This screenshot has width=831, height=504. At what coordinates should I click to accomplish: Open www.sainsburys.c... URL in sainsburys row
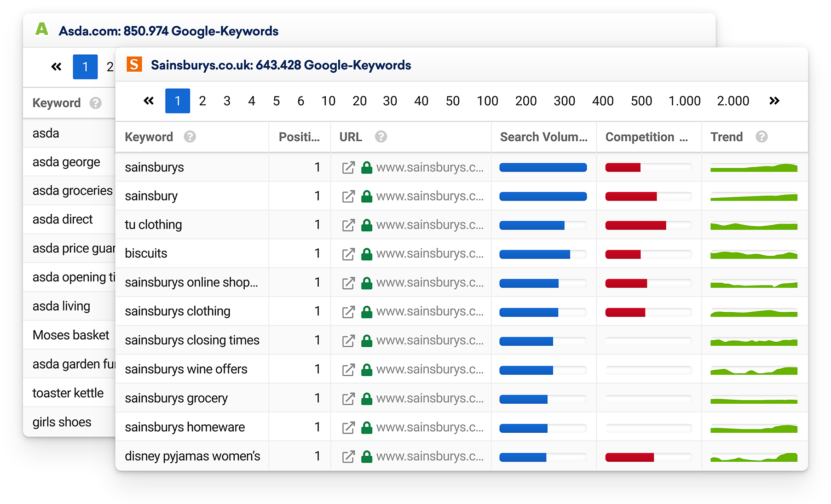(430, 167)
